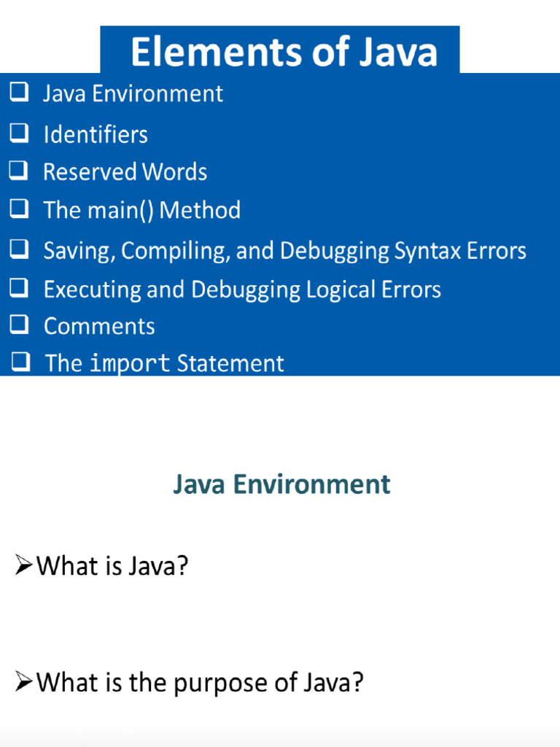Open the Identifiers topic text

[x=96, y=134]
